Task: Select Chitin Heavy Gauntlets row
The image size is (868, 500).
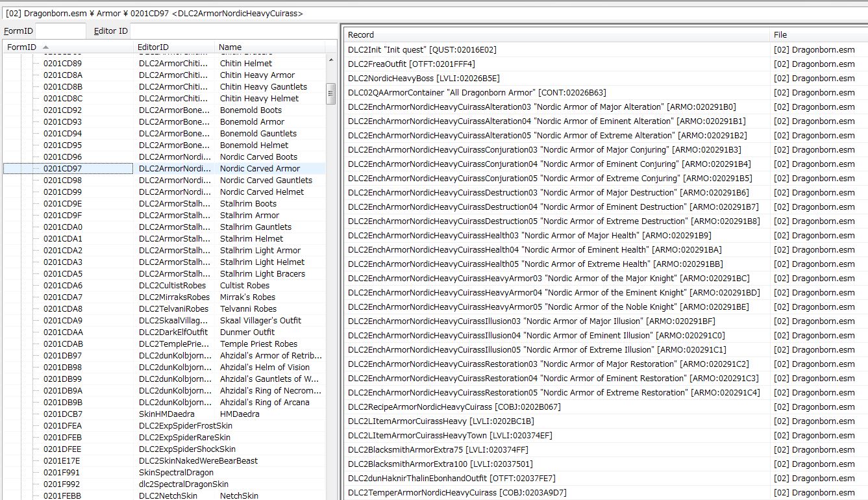Action: (x=164, y=87)
